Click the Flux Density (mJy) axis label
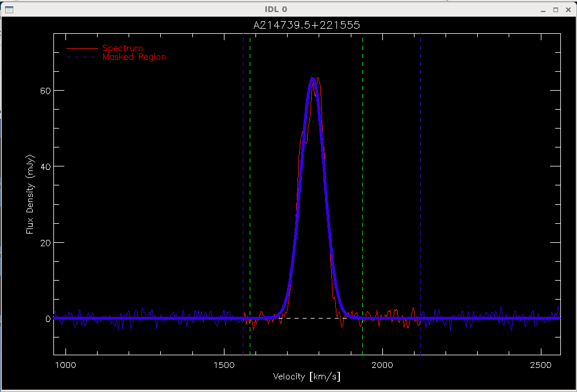The width and height of the screenshot is (577, 392). [x=30, y=194]
